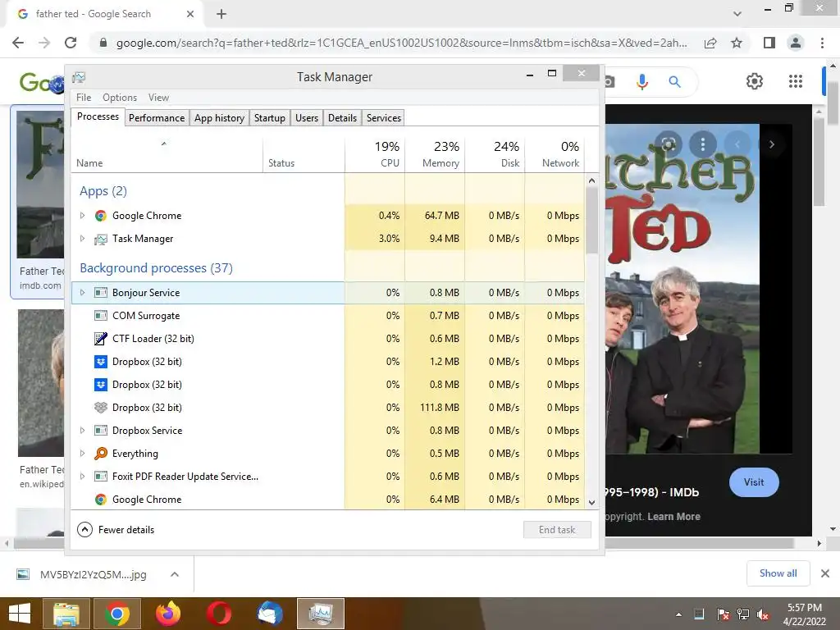
Task: Expand the Bonjour Service row
Action: coord(82,293)
